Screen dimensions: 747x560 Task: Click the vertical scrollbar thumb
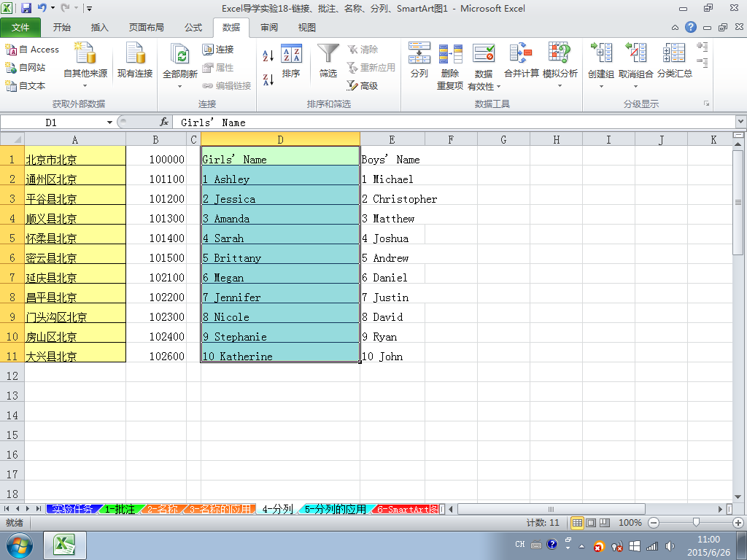(x=738, y=203)
